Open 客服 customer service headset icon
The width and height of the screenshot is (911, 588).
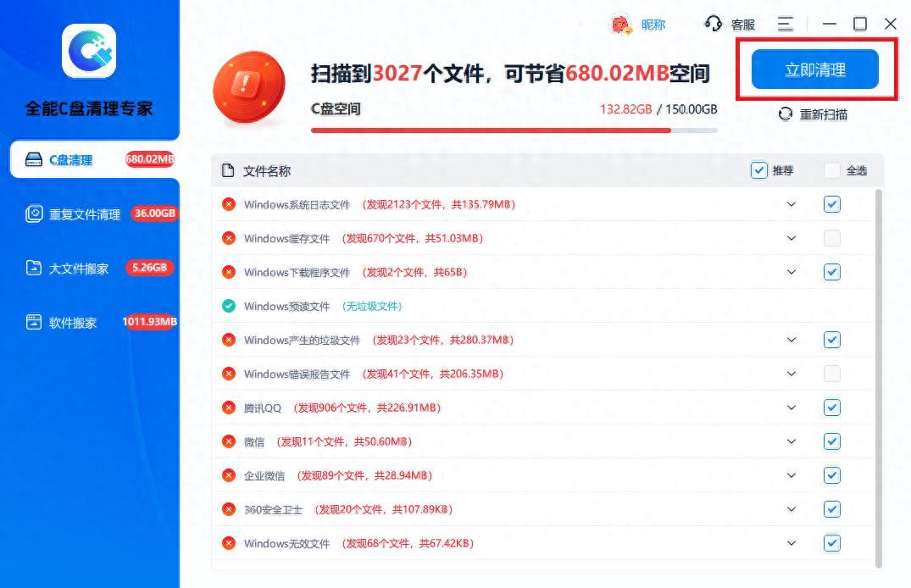click(713, 24)
